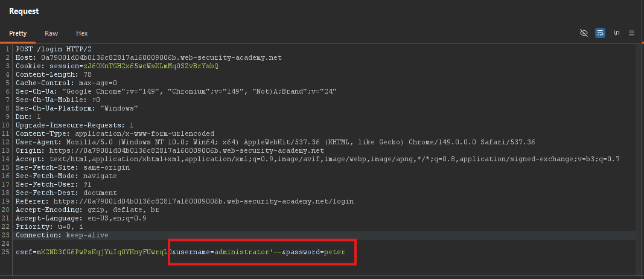Click the Accept-Encoding header line
Screen dimensions: 644x279
click(88, 210)
